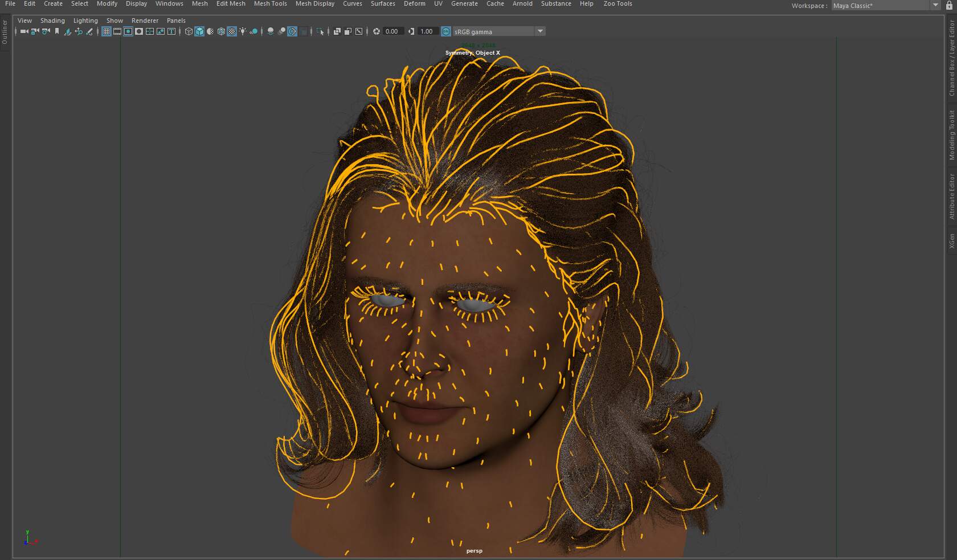Open the panel Shading menu
This screenshot has width=957, height=560.
click(52, 21)
